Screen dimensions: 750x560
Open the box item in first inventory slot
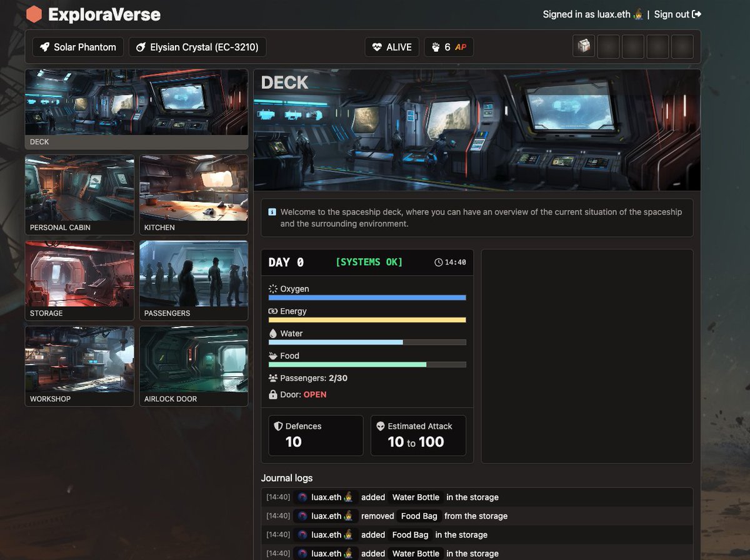[x=584, y=47]
